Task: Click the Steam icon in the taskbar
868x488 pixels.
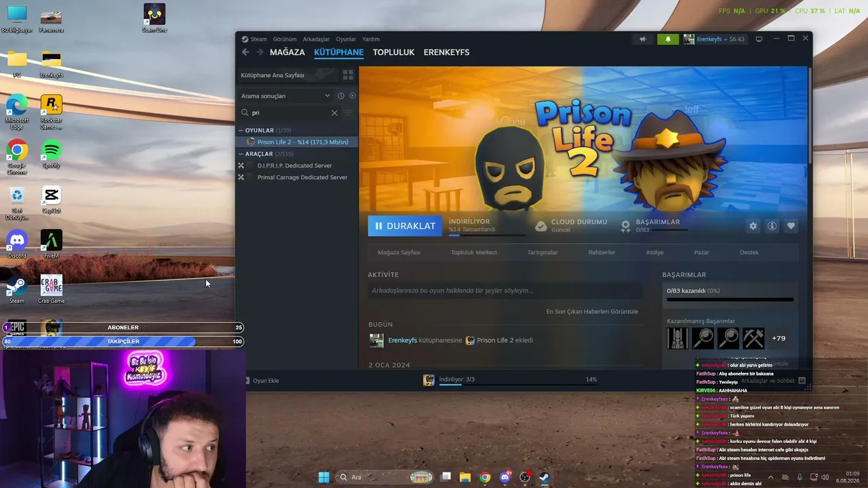Action: [544, 477]
